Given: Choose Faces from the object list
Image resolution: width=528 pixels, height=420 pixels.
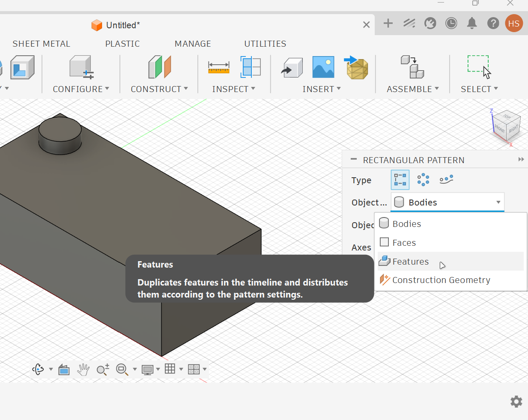Looking at the screenshot, I should click(x=450, y=243).
